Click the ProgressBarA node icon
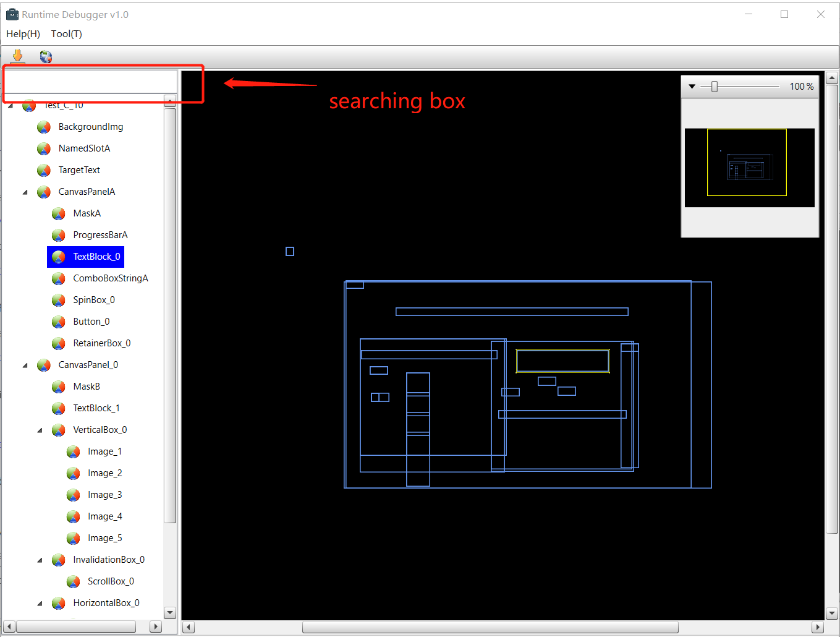This screenshot has height=637, width=840. point(59,235)
